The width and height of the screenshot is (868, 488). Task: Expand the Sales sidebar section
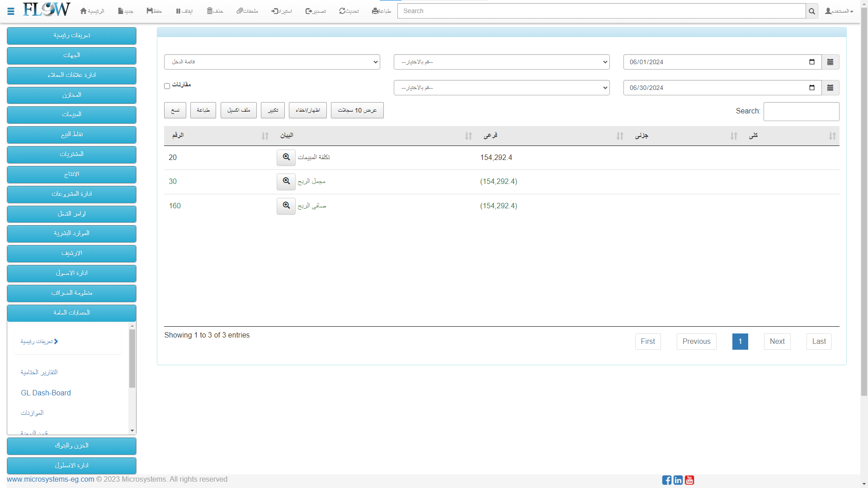click(x=71, y=115)
